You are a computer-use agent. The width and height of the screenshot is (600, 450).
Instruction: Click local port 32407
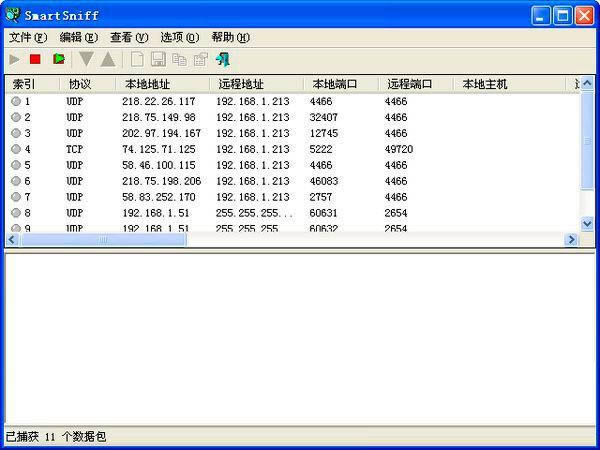pos(324,117)
